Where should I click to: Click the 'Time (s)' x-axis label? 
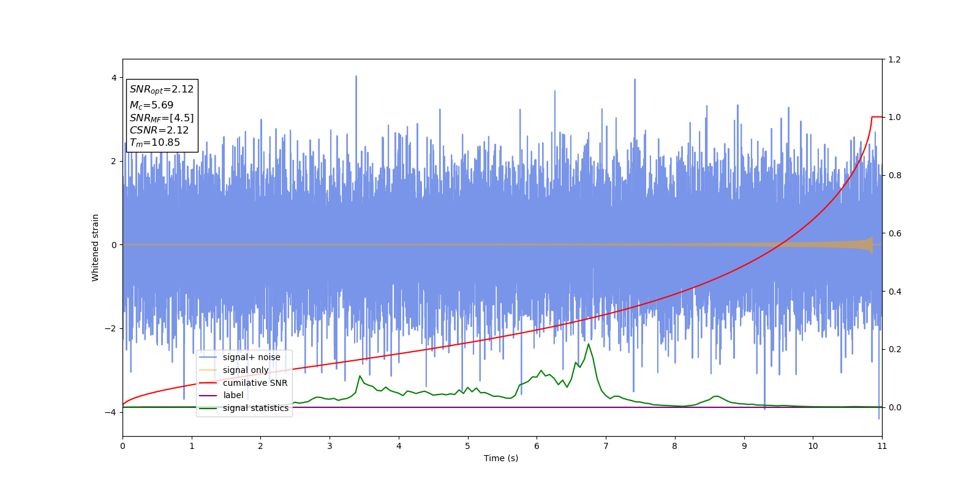point(501,458)
